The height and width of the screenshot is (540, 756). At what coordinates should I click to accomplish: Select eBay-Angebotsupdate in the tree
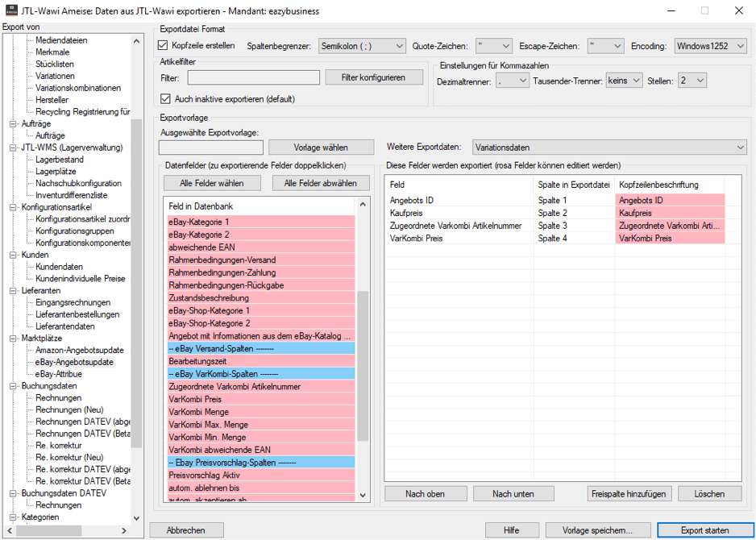75,362
